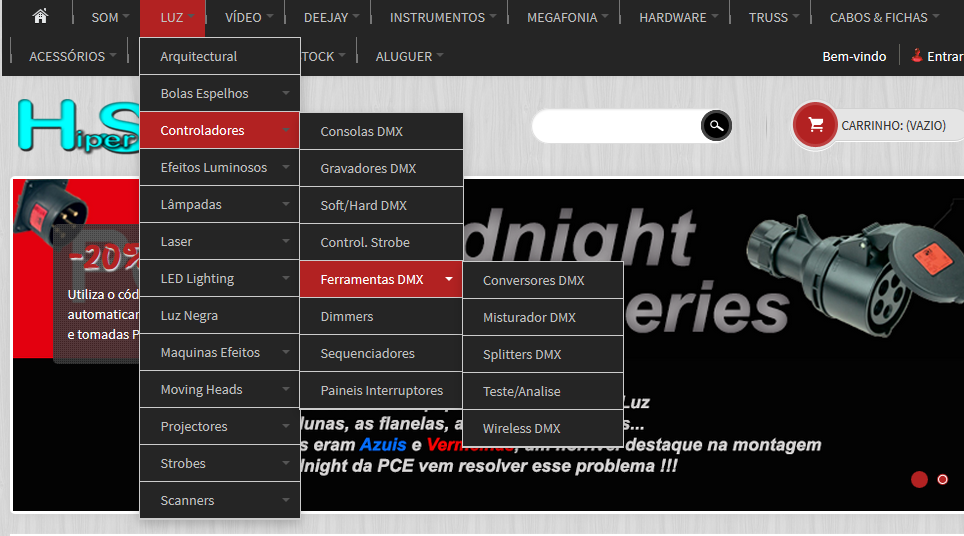Expand Moving Heads submenu arrow

pos(286,389)
